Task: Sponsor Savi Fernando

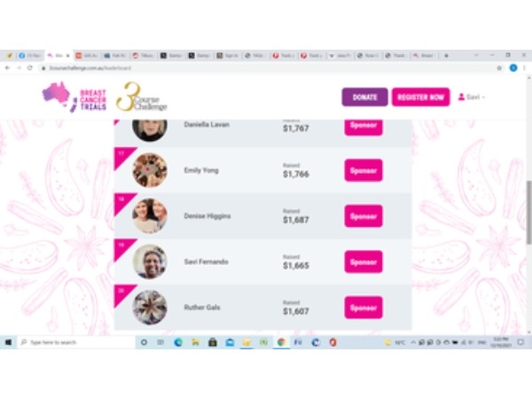Action: pos(364,262)
